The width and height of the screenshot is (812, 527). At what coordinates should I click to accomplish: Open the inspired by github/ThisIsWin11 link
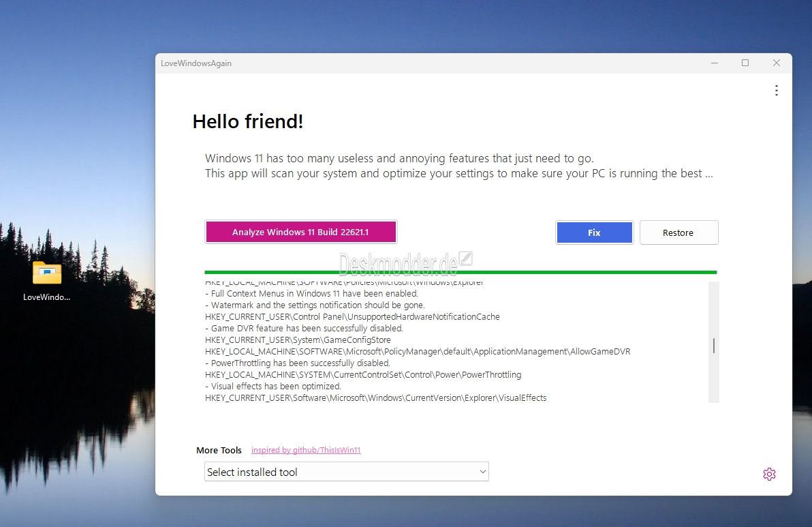pos(306,450)
